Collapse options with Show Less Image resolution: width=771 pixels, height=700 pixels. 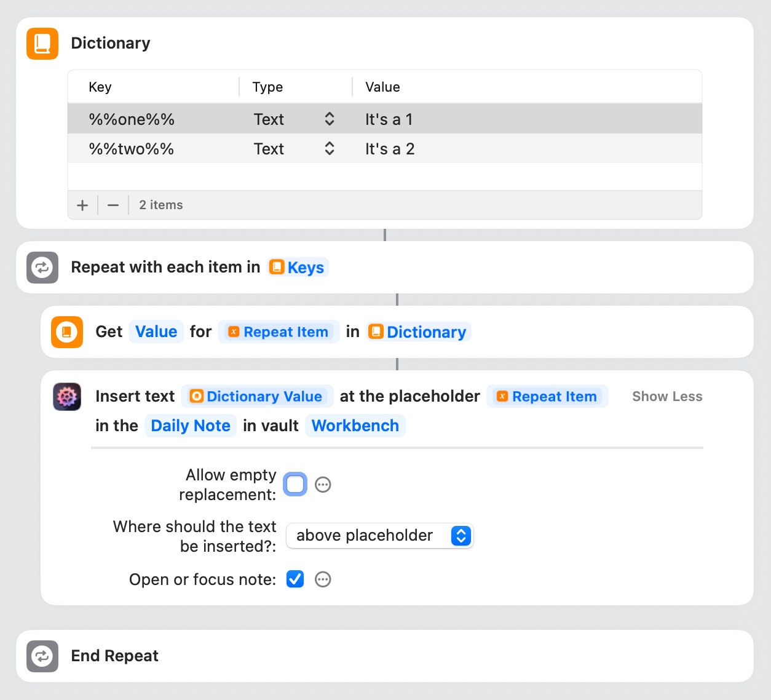coord(667,397)
